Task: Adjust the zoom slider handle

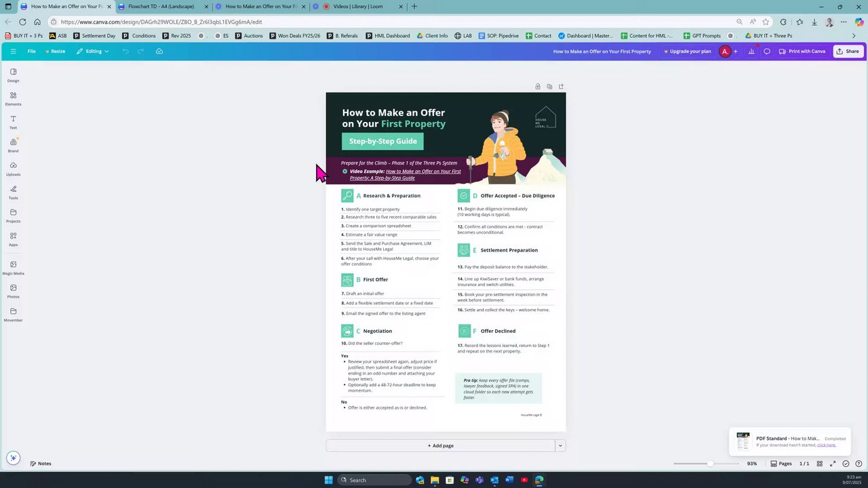Action: click(710, 464)
